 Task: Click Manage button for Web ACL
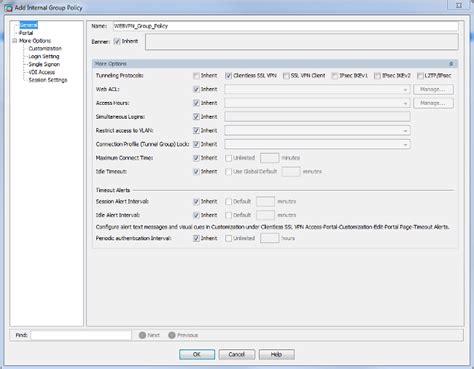(x=433, y=89)
